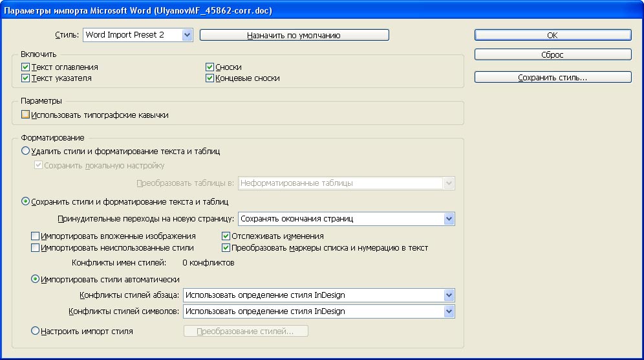Enable Импортировать вложенные изображения checkbox

click(36, 236)
